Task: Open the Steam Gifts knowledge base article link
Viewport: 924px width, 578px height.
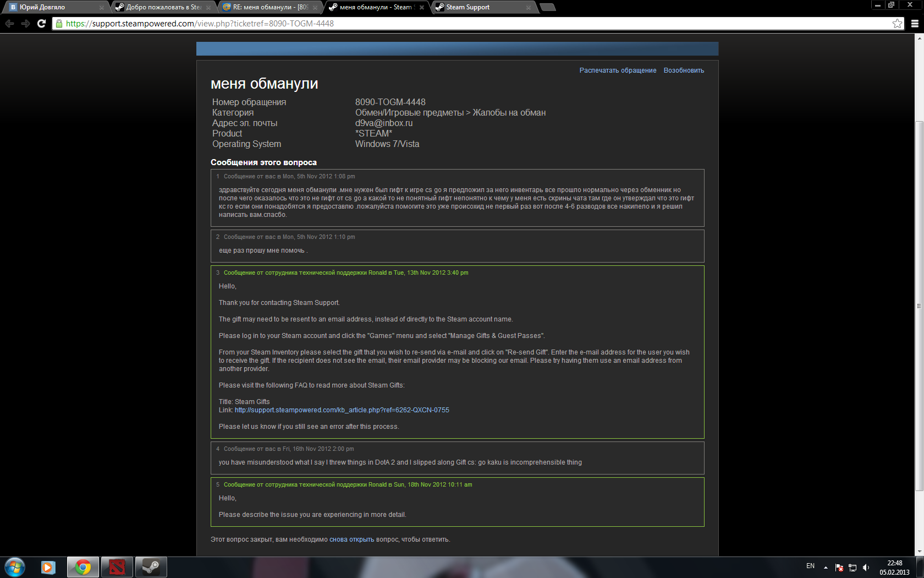Action: point(342,410)
